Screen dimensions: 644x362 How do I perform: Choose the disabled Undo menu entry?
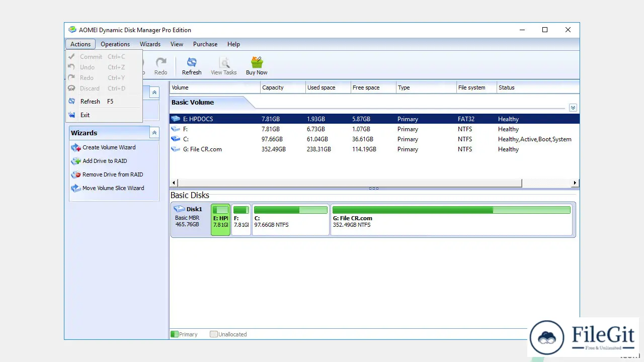point(104,67)
